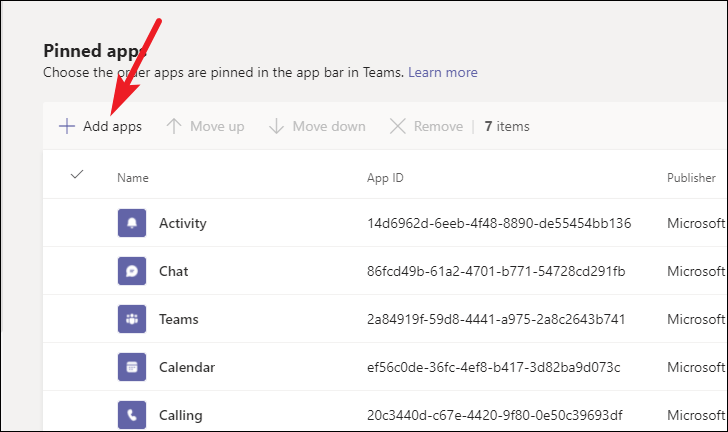Toggle the select-all checkmark in the header

[x=77, y=175]
